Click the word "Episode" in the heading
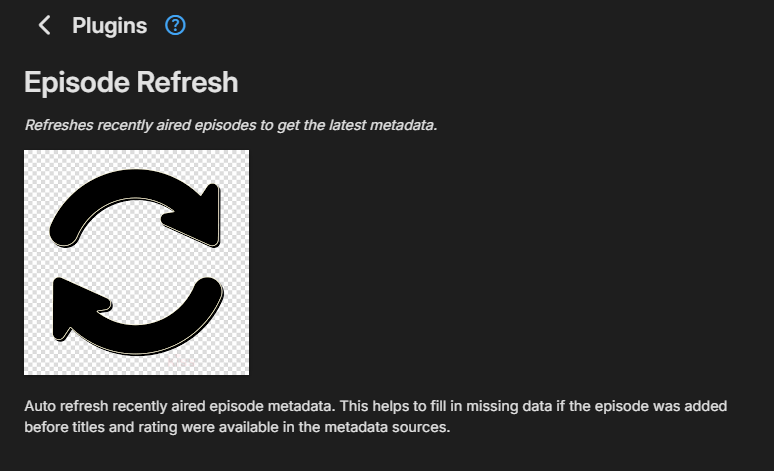Screen dimensions: 774x471 (75, 82)
